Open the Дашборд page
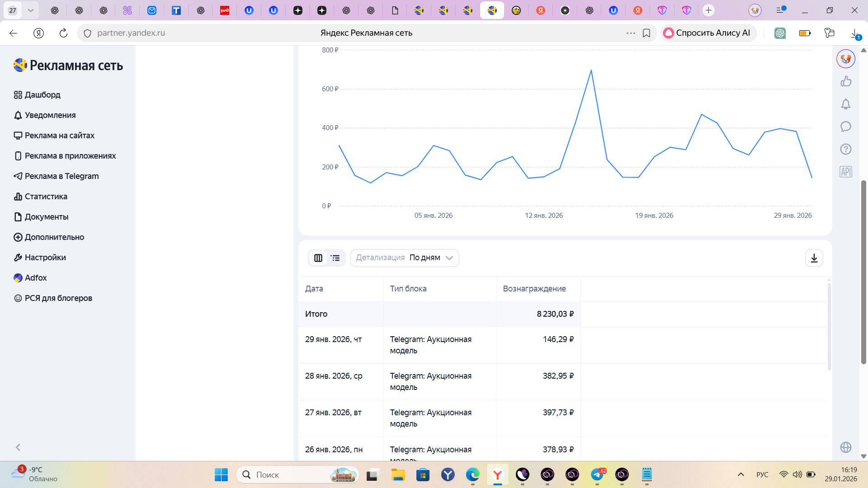Viewport: 868px width, 488px height. click(42, 95)
